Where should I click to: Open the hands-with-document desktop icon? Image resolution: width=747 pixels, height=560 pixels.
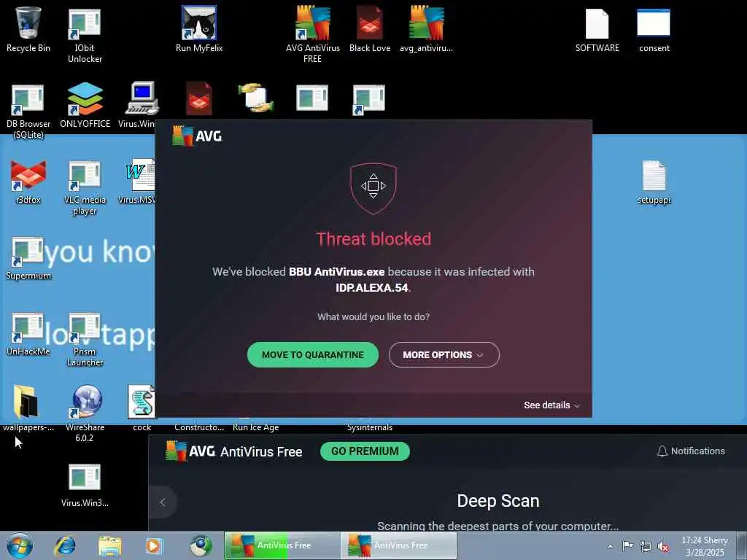(x=256, y=98)
